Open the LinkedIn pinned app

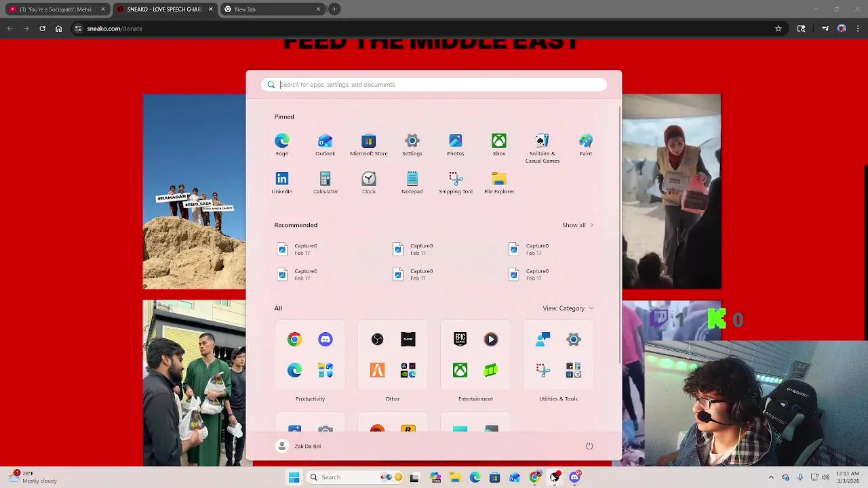(281, 183)
